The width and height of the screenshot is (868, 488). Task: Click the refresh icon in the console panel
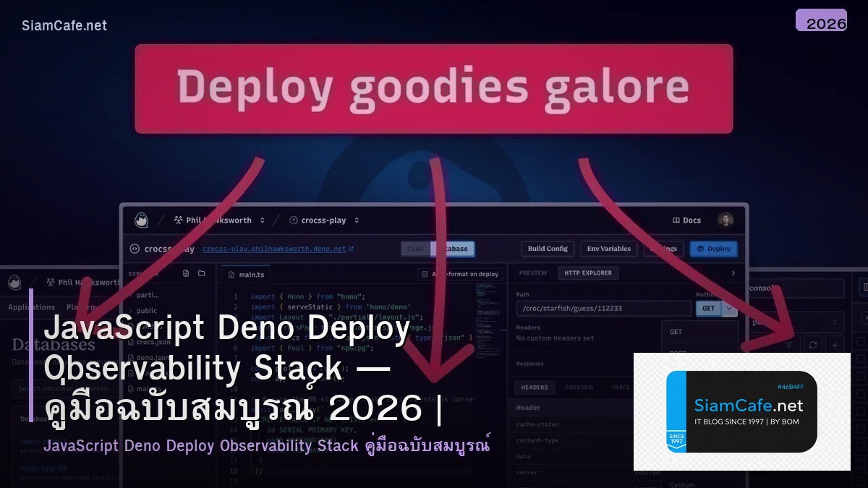pyautogui.click(x=813, y=345)
